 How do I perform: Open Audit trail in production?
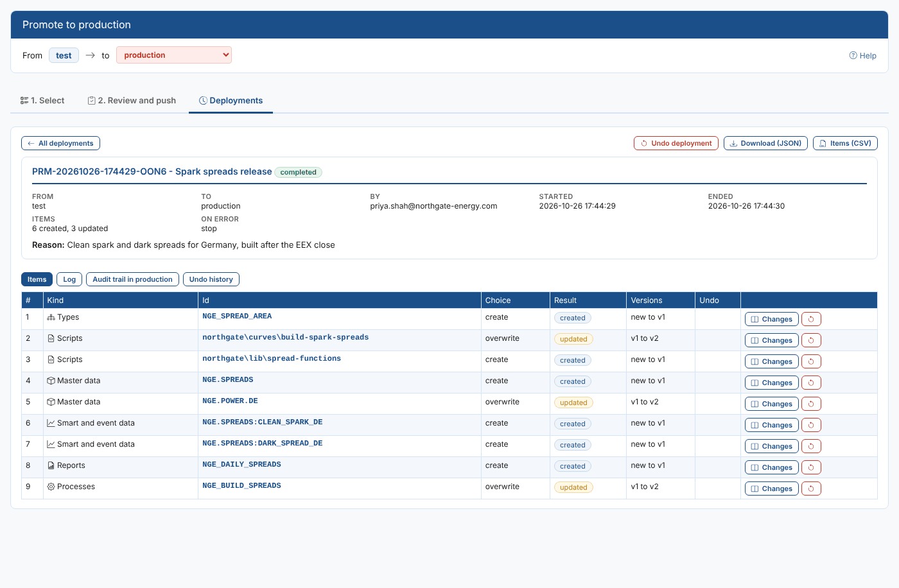pos(132,279)
